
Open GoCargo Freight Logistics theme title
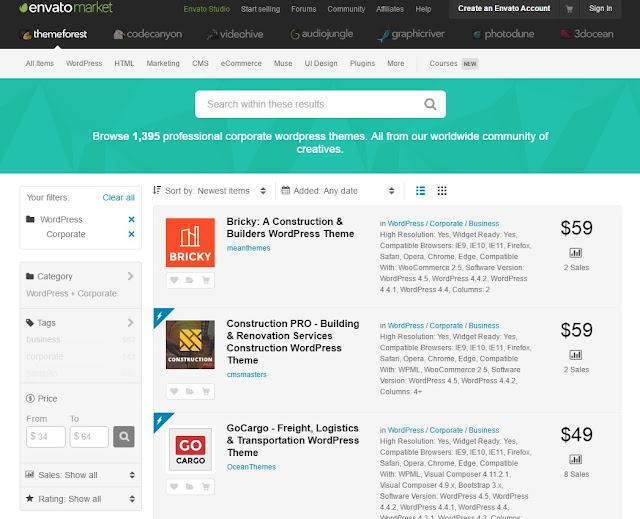click(x=293, y=440)
